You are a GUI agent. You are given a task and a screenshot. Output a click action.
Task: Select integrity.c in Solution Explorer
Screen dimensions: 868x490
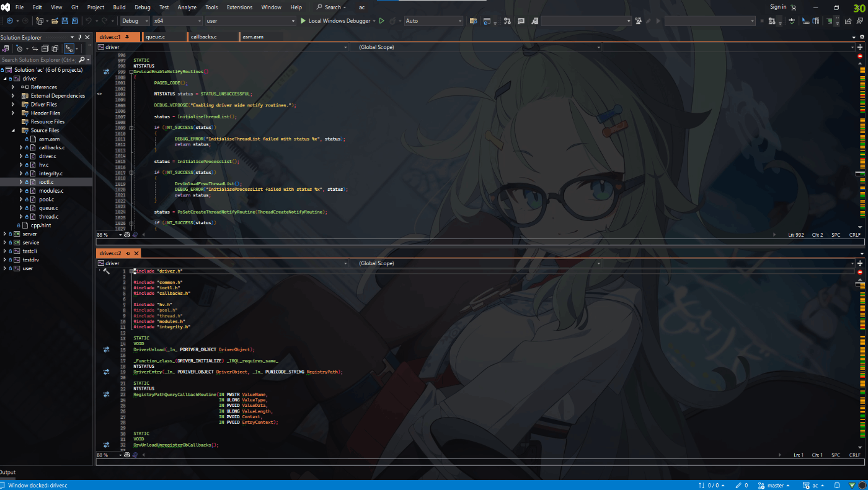pos(50,173)
